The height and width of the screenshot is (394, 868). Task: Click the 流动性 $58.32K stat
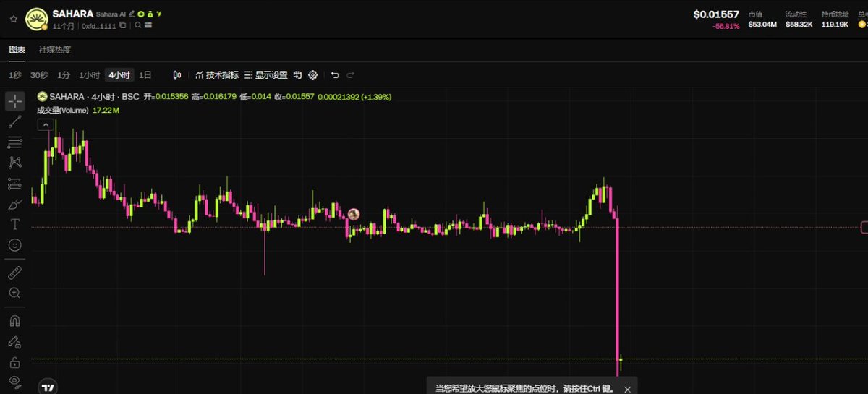click(x=799, y=19)
